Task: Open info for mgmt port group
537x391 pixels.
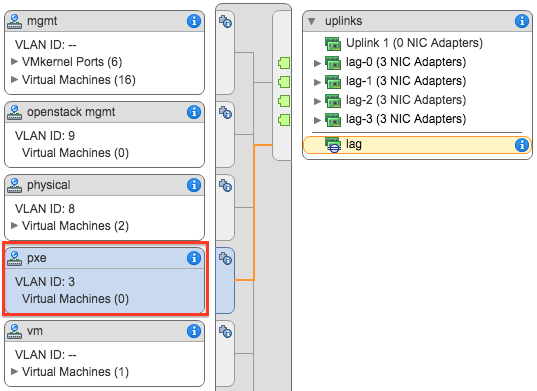Action: 194,21
